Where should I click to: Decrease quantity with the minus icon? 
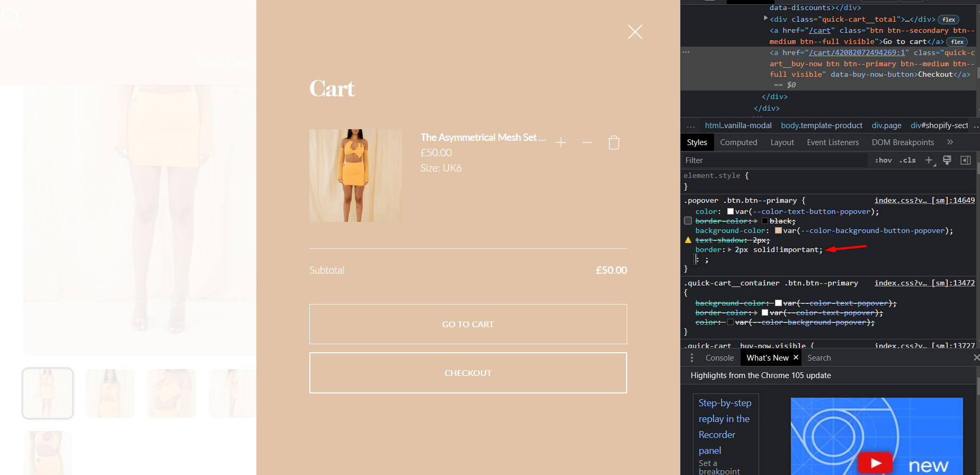click(x=587, y=142)
